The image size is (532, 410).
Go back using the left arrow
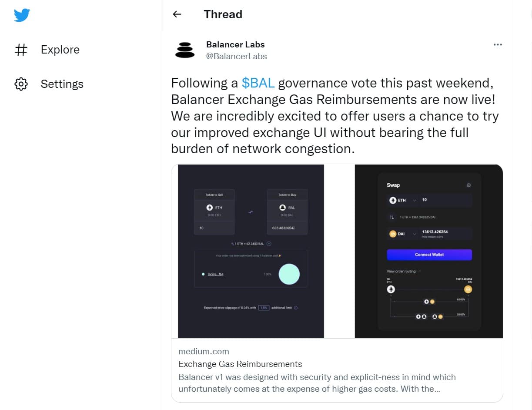tap(177, 14)
